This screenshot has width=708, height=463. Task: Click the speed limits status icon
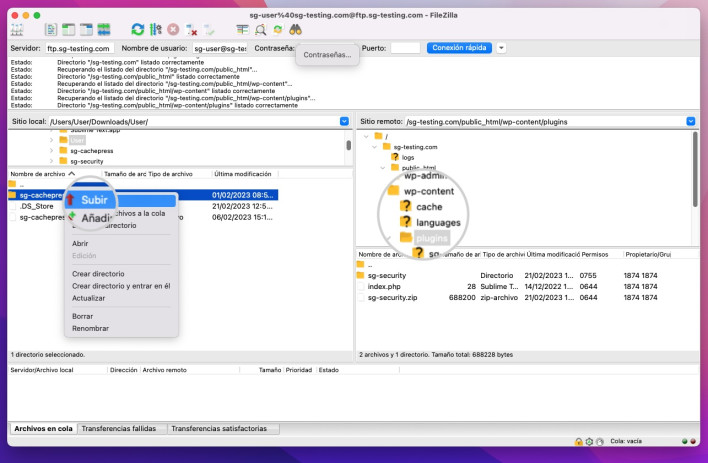600,441
